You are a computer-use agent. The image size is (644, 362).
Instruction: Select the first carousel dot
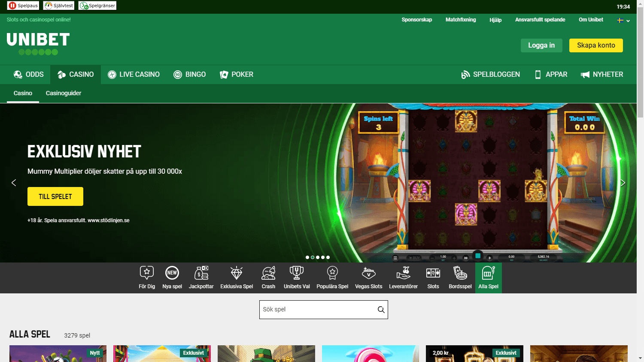click(307, 257)
